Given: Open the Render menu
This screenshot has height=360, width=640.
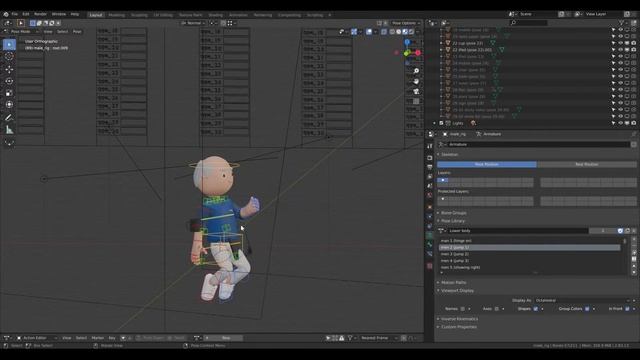Looking at the screenshot, I should pos(40,14).
